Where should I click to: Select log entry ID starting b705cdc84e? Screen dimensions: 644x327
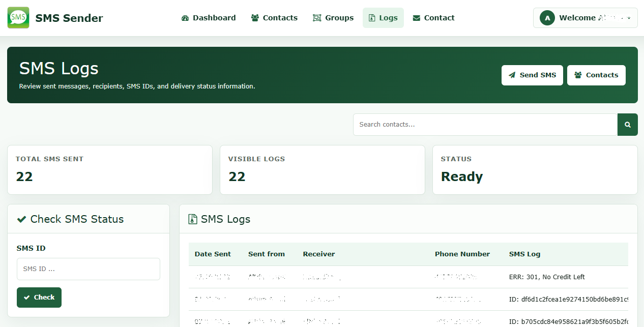click(x=568, y=322)
